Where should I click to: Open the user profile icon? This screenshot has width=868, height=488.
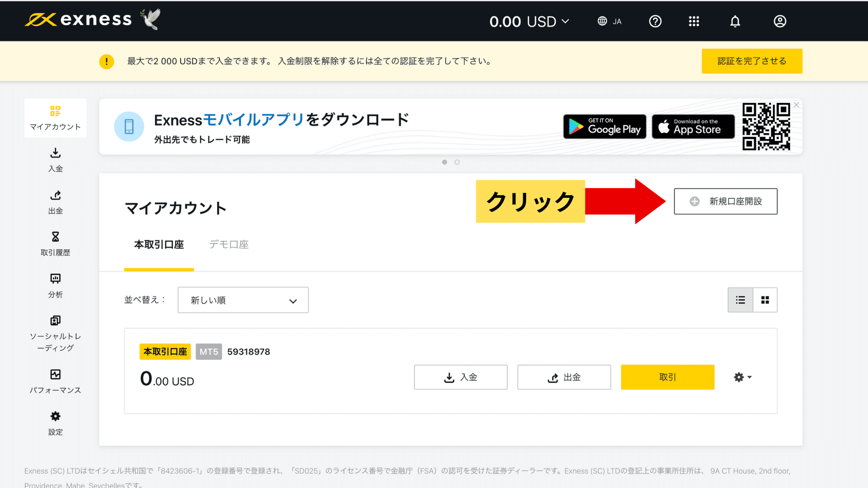coord(780,21)
